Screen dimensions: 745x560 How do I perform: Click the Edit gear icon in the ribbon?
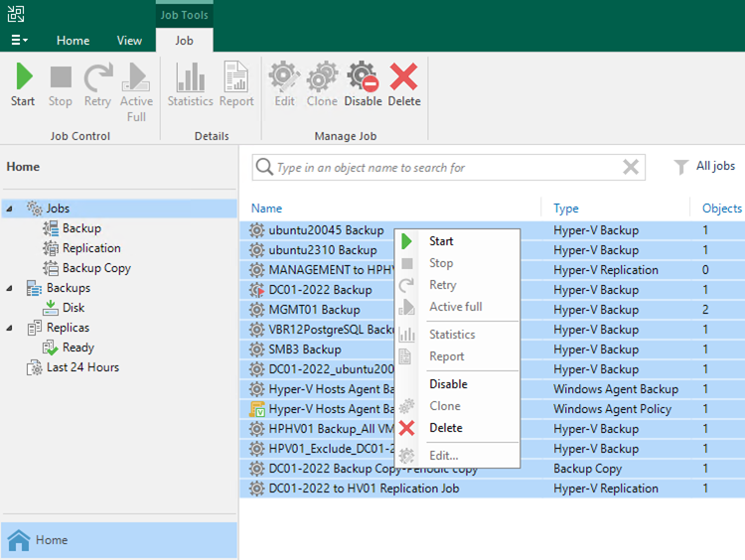point(284,78)
